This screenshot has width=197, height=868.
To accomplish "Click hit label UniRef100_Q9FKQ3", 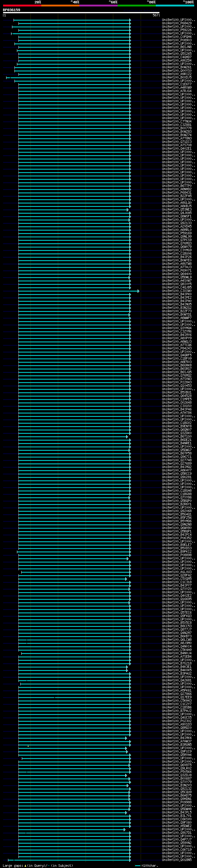I will pyautogui.click(x=177, y=616).
